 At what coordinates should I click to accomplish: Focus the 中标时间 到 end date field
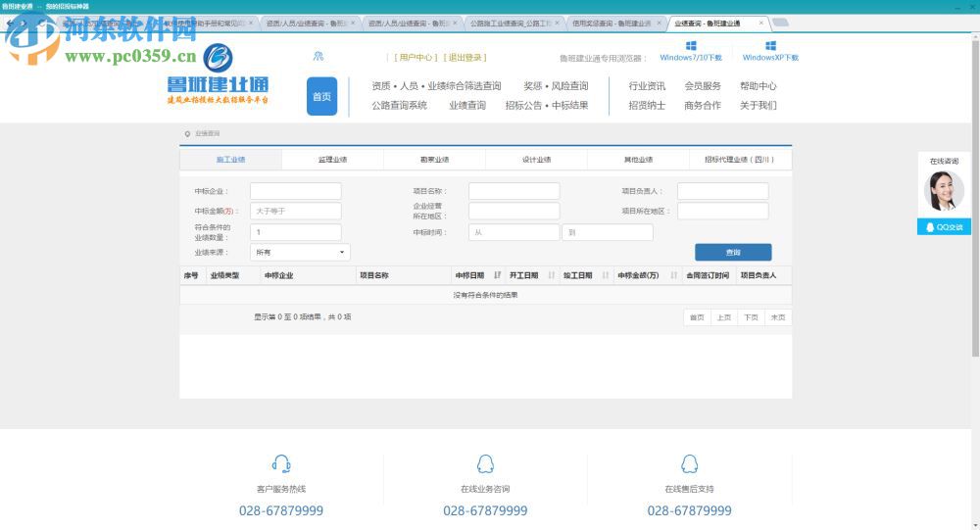point(608,232)
